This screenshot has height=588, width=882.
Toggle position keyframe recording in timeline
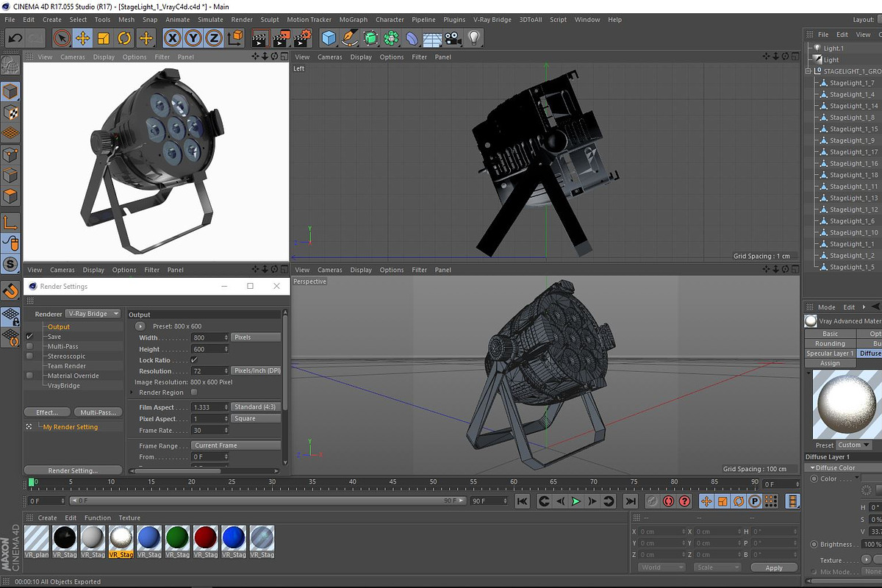pos(706,501)
